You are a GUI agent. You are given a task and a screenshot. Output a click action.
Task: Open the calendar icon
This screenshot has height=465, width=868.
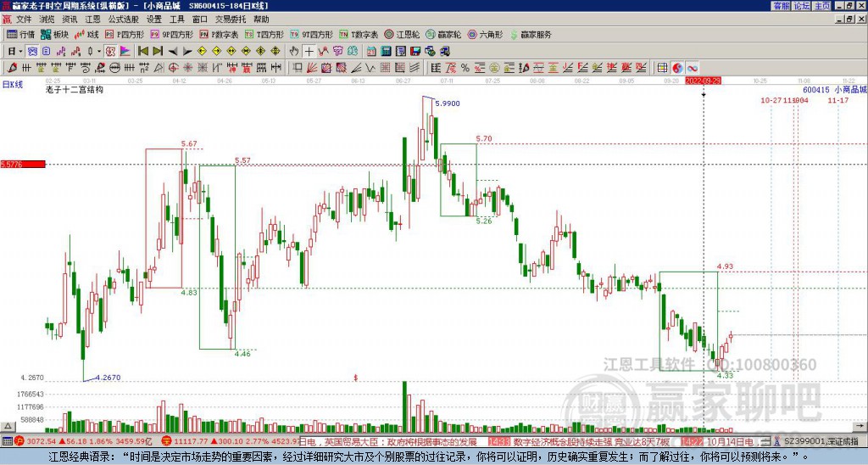[371, 52]
